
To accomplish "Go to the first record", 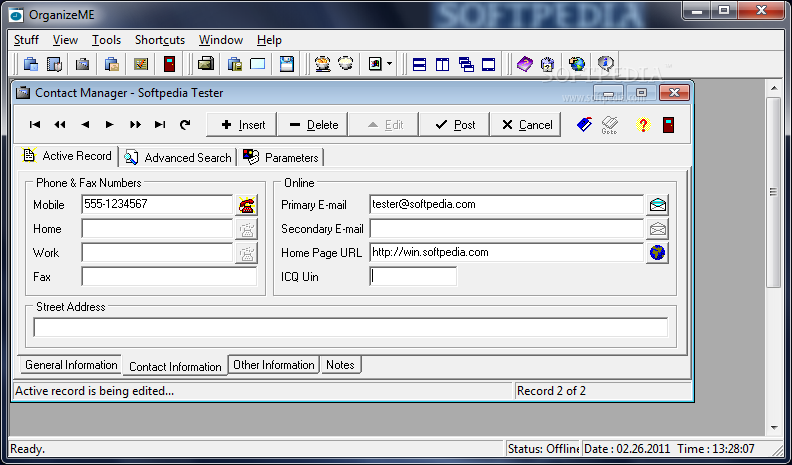I will tap(35, 125).
